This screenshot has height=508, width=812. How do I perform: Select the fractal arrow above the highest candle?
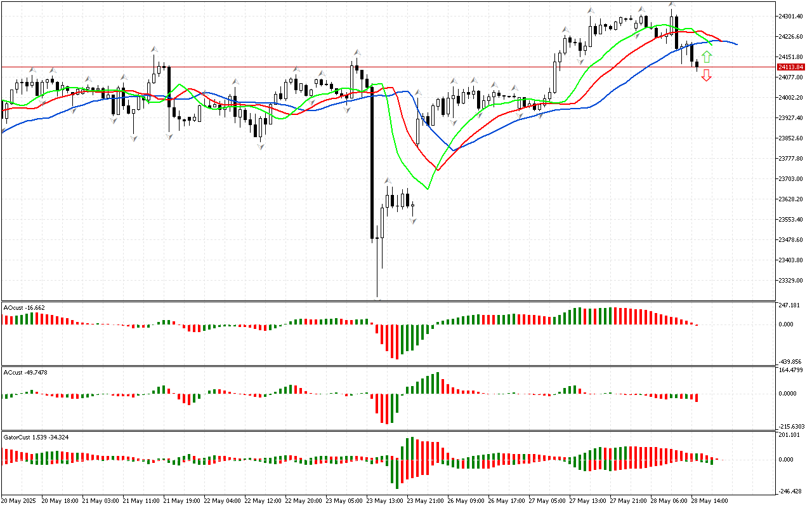672,5
